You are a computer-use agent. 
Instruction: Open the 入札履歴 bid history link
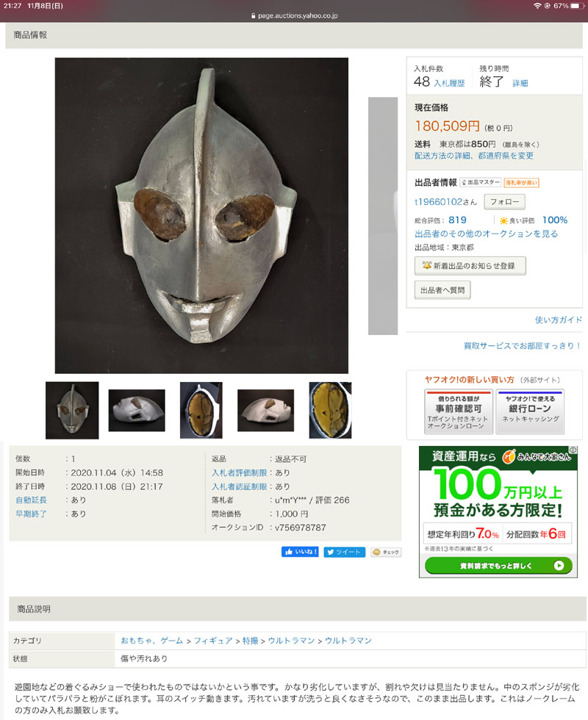click(x=449, y=83)
